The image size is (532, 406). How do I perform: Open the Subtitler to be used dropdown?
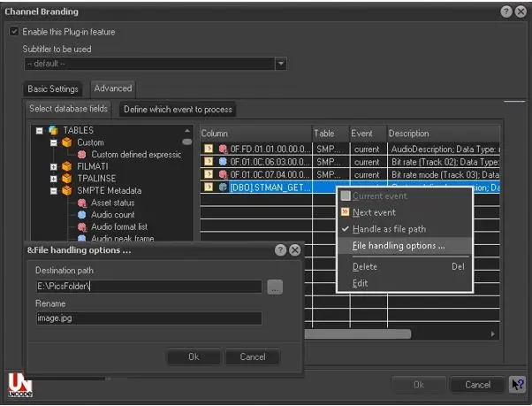click(280, 64)
